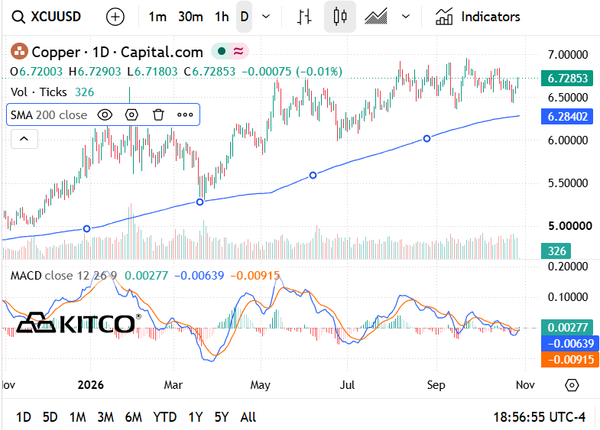Select the D daily timeframe
600x430 pixels.
[244, 17]
